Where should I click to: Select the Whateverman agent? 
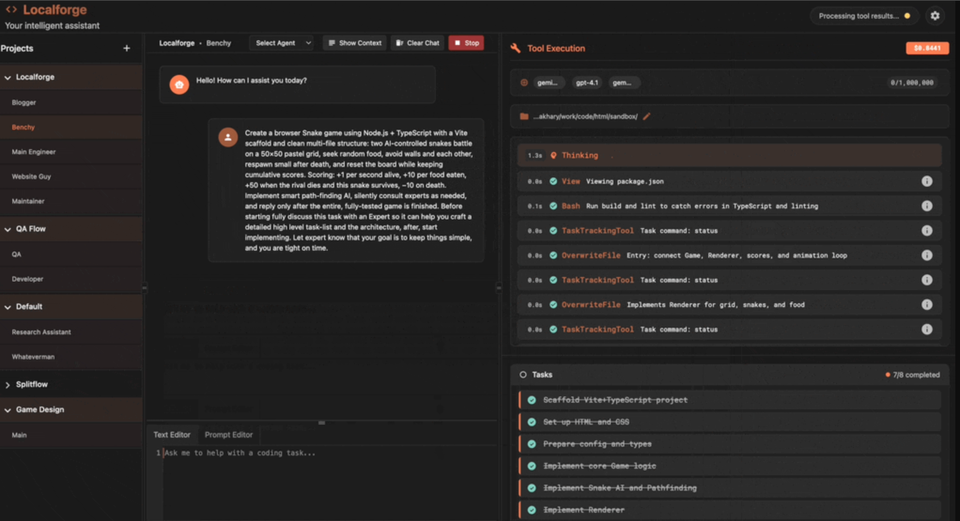click(71, 356)
